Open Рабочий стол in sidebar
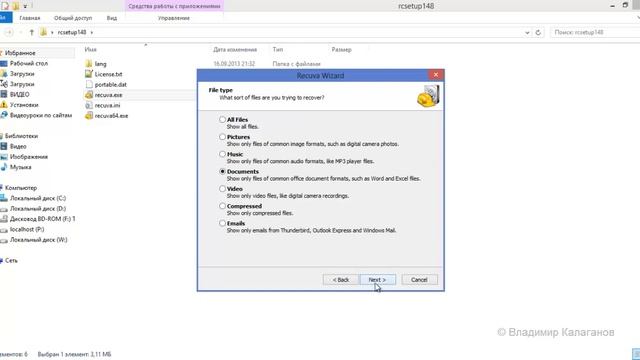The image size is (640, 360). tap(29, 63)
